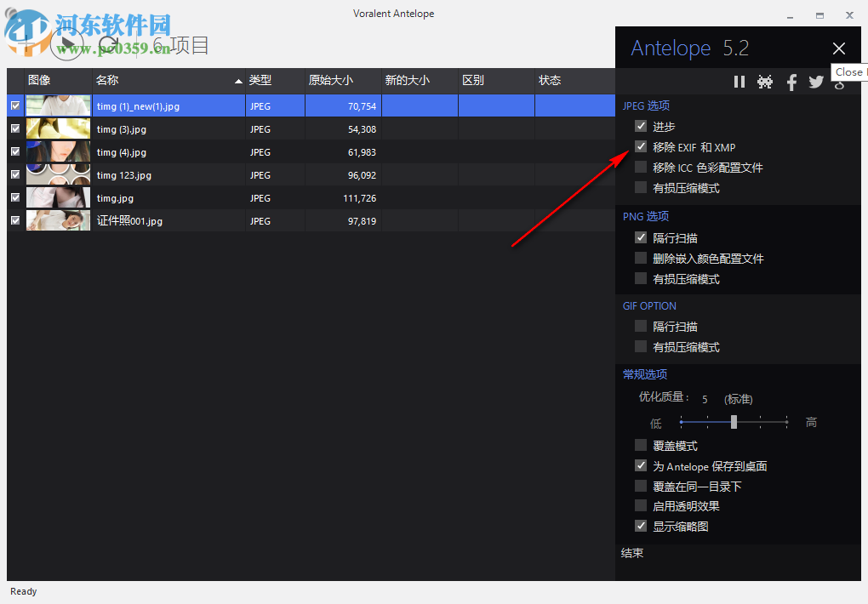Uncheck 移除 EXIF 和 XMP option

coord(641,146)
